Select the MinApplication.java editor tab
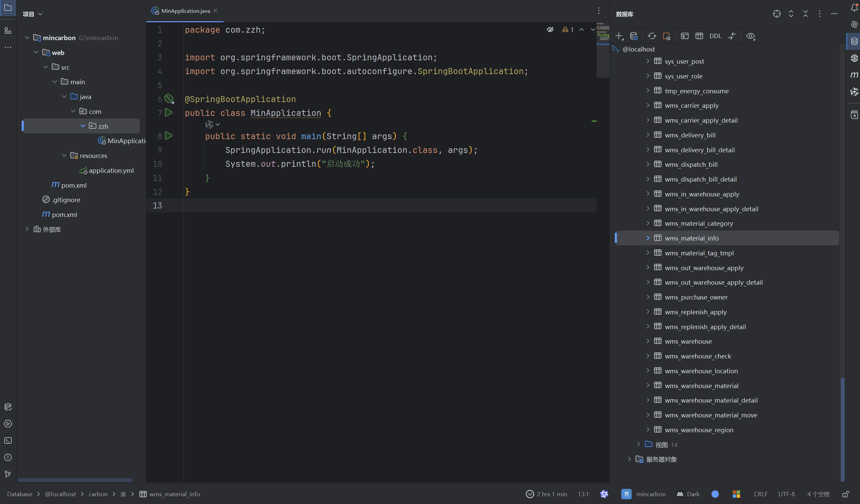Image resolution: width=860 pixels, height=504 pixels. (185, 11)
